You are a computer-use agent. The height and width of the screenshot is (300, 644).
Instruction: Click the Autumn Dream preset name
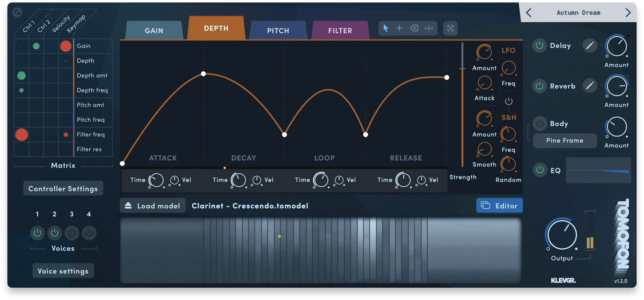pos(578,13)
